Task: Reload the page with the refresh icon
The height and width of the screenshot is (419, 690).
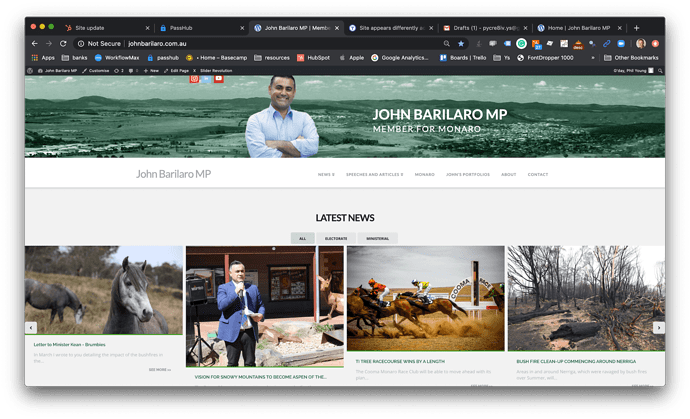Action: [63, 44]
